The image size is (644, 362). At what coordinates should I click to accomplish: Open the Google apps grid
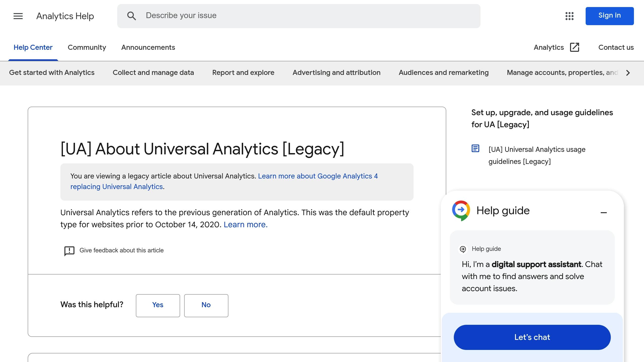(x=570, y=16)
